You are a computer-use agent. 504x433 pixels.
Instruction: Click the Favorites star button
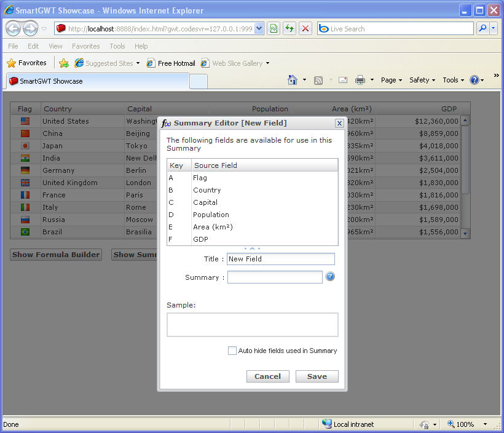point(26,63)
